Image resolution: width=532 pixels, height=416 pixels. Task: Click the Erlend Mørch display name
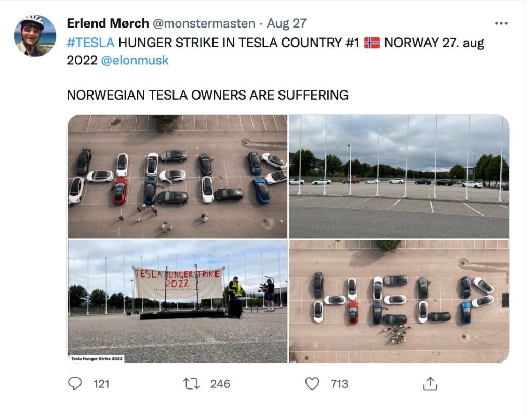[108, 23]
